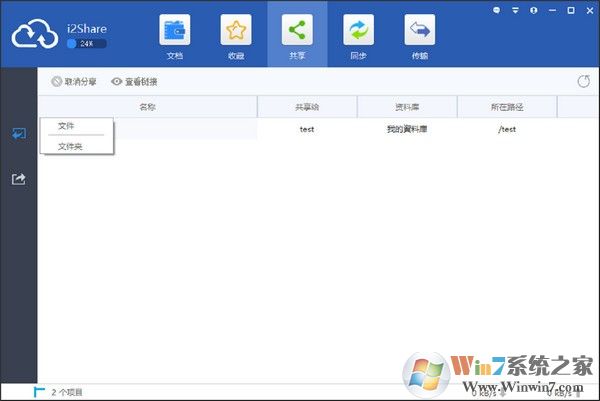Select the 'test' shared-to cell
This screenshot has width=600, height=401.
coord(307,129)
